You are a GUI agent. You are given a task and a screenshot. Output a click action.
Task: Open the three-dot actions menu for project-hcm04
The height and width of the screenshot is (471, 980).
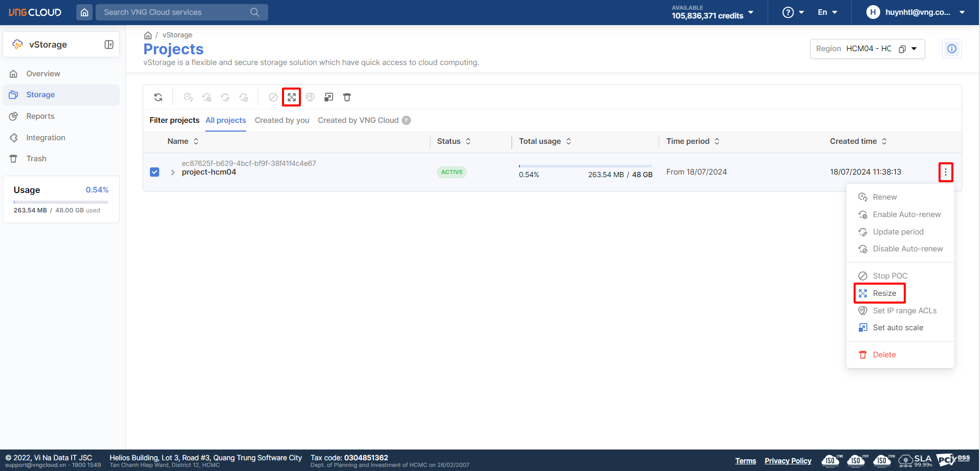coord(945,172)
